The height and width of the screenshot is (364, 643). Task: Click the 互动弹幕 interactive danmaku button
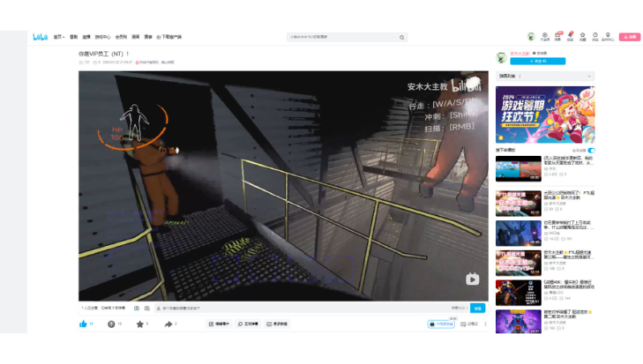248,324
